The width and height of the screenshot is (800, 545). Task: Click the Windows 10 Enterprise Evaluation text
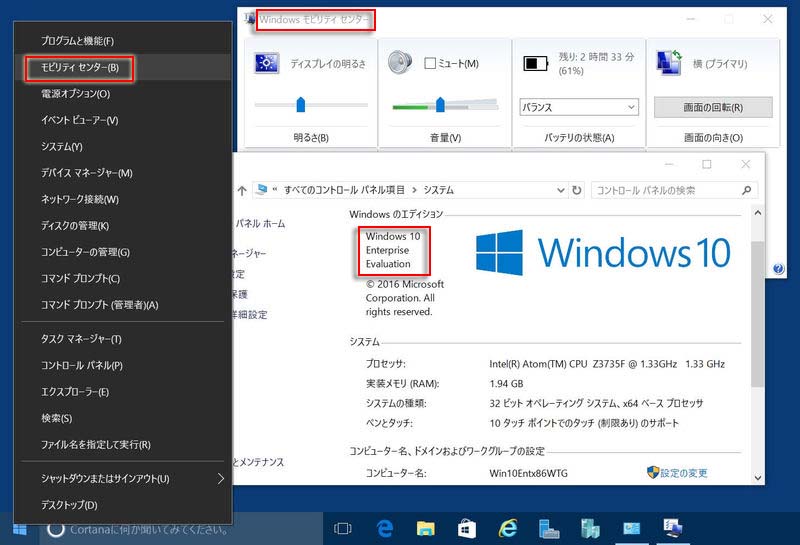393,250
